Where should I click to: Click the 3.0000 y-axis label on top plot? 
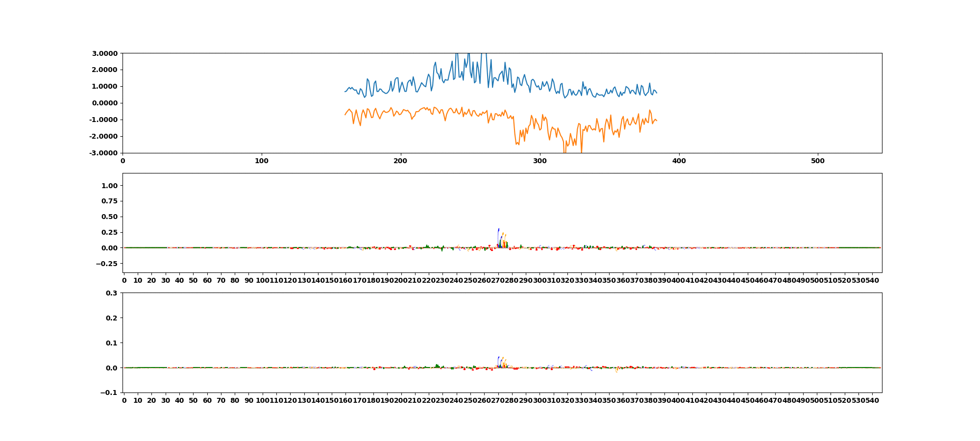click(103, 53)
